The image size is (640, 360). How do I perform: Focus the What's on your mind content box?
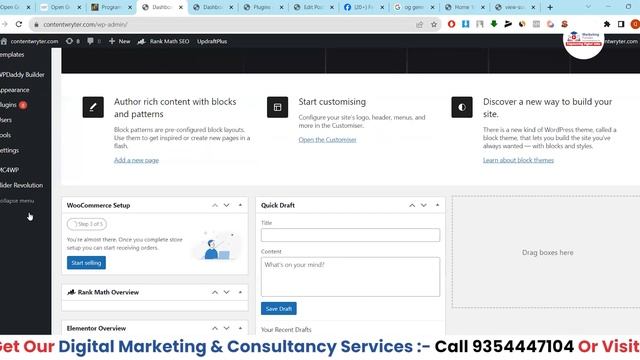[x=350, y=277]
